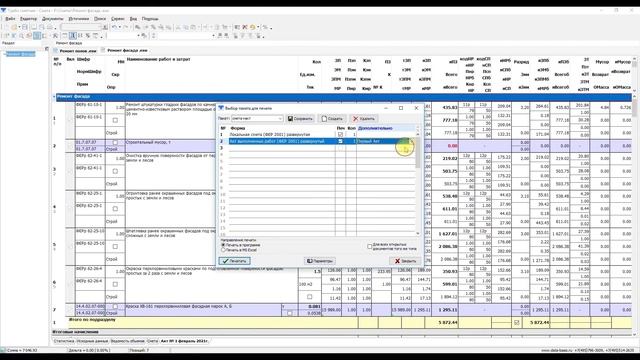Click the Дельта status bar entry
Image resolution: width=640 pixels, height=360 pixels.
coord(89,350)
